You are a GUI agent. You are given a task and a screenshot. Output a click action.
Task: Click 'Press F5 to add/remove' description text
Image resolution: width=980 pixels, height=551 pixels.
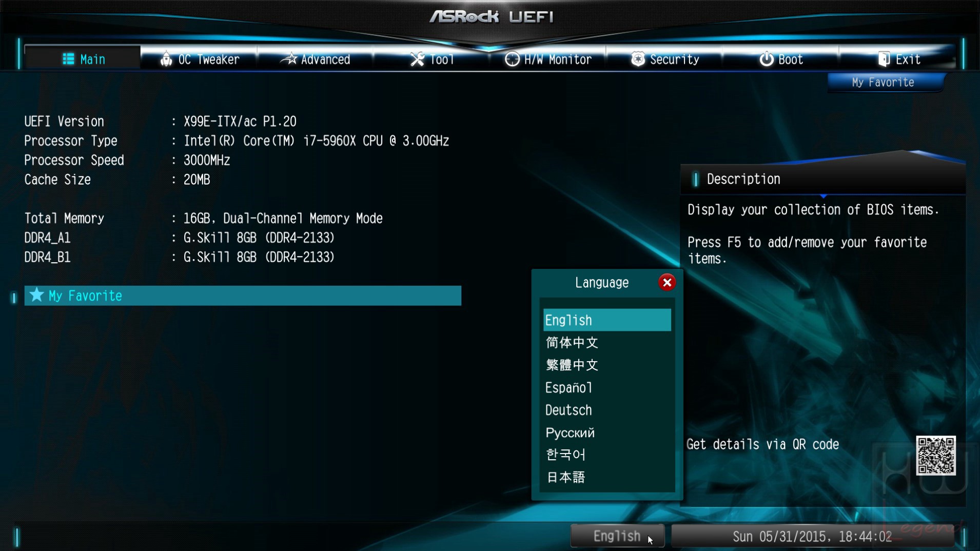pyautogui.click(x=807, y=250)
